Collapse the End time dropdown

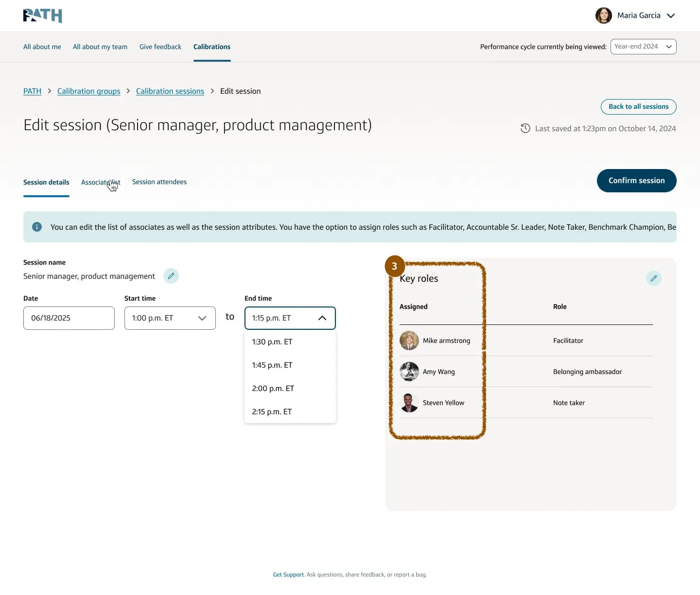pyautogui.click(x=290, y=318)
